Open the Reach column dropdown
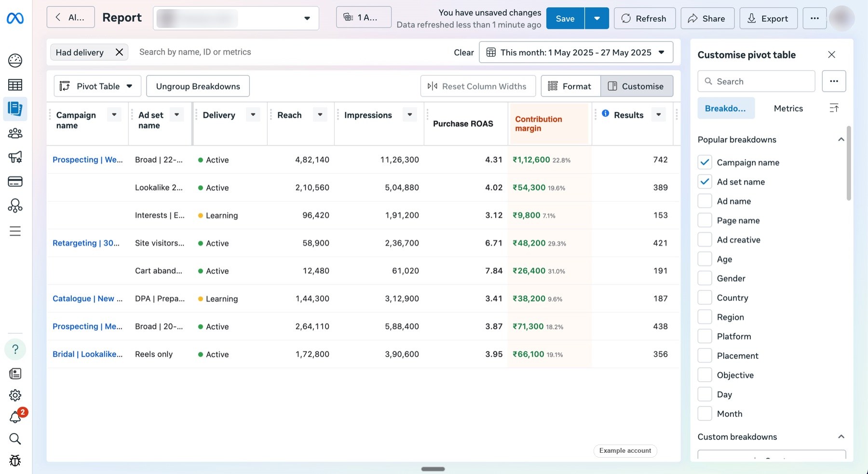 (x=320, y=114)
